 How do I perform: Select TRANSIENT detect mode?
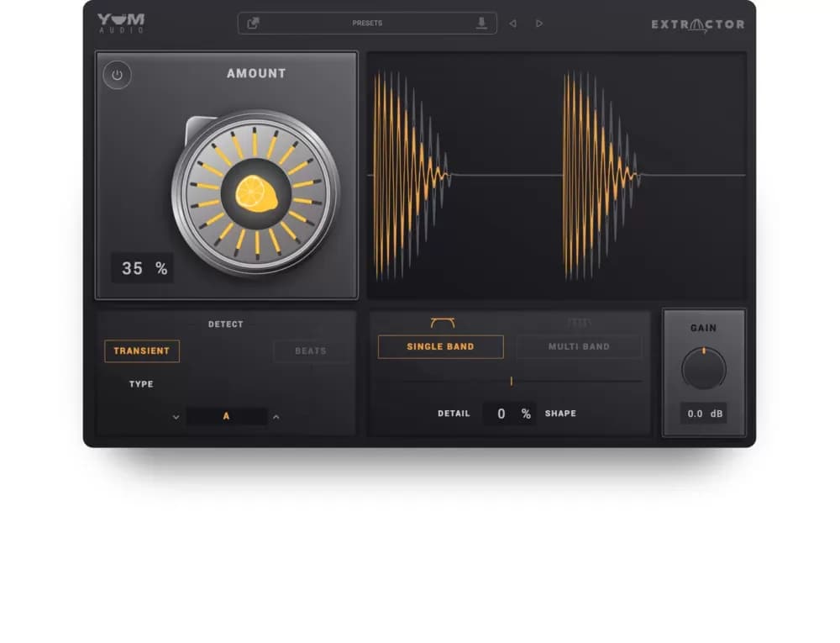coord(141,351)
